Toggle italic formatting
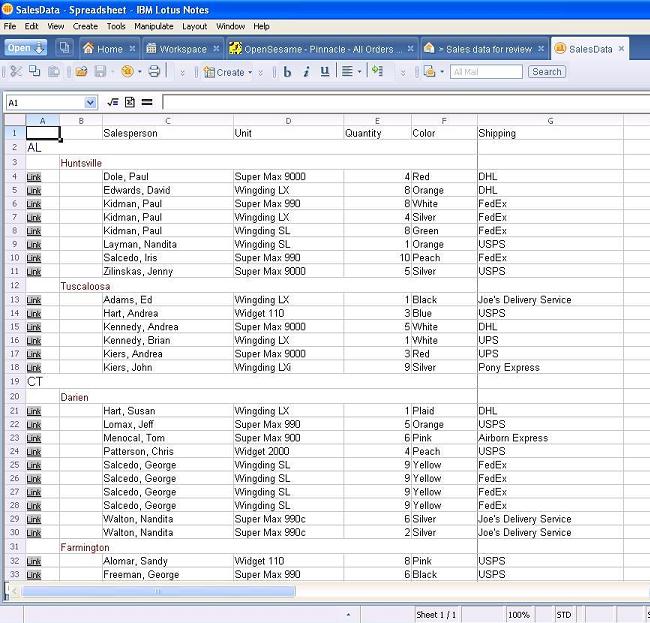This screenshot has width=650, height=623. [x=306, y=72]
